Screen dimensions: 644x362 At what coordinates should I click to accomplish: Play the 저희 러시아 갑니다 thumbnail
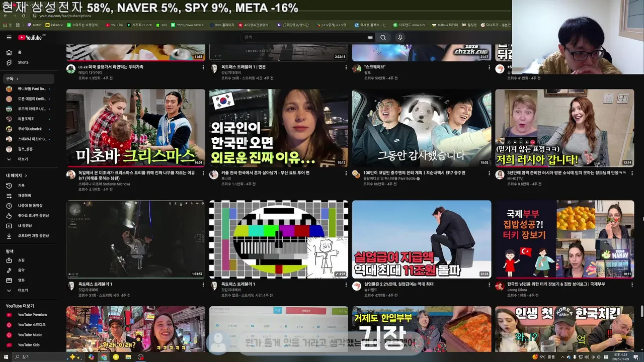[565, 128]
